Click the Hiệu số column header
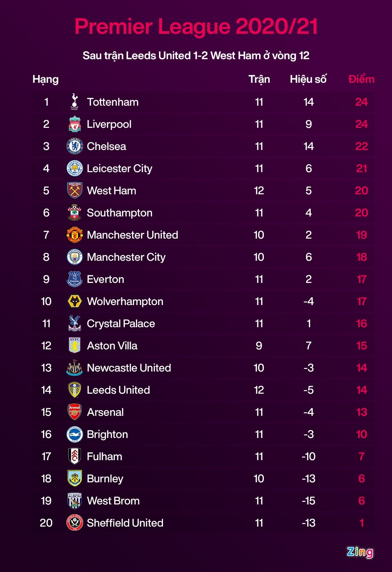Screen dimensions: 392x572 pyautogui.click(x=308, y=79)
